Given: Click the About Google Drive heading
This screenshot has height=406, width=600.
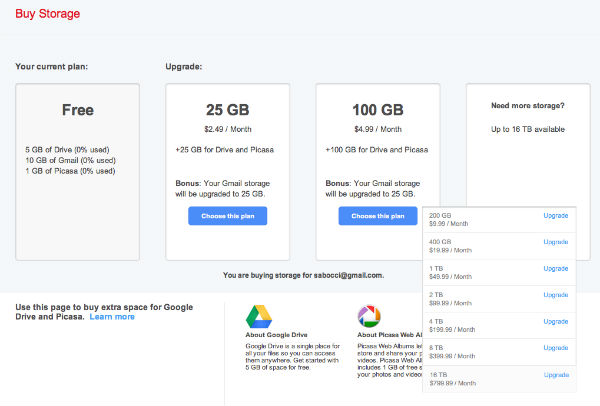Looking at the screenshot, I should coord(276,335).
